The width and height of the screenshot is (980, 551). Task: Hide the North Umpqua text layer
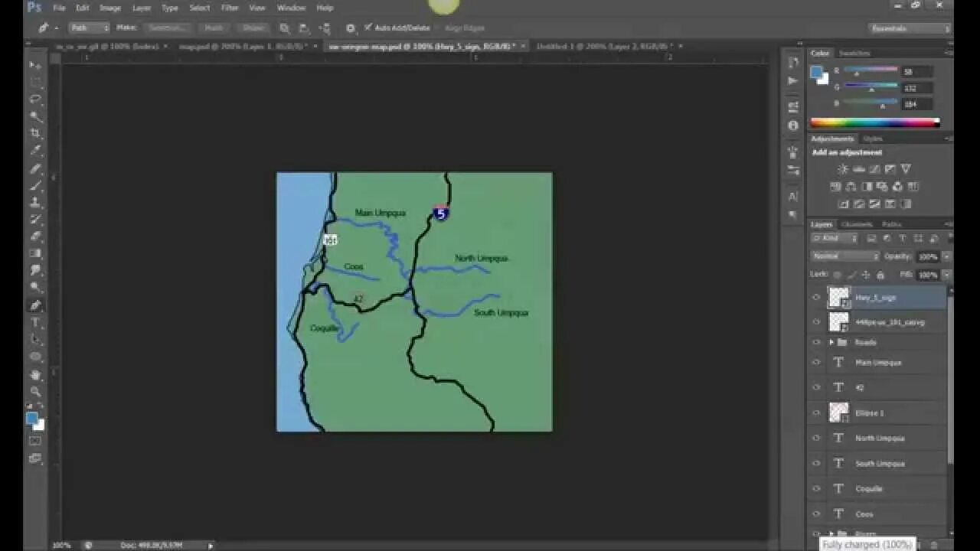[x=816, y=439]
